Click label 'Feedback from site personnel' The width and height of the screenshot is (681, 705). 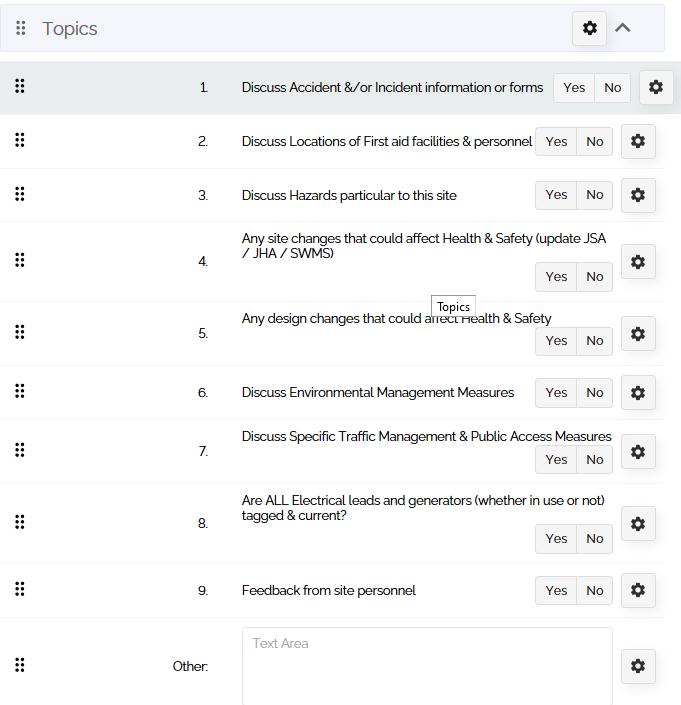click(329, 590)
